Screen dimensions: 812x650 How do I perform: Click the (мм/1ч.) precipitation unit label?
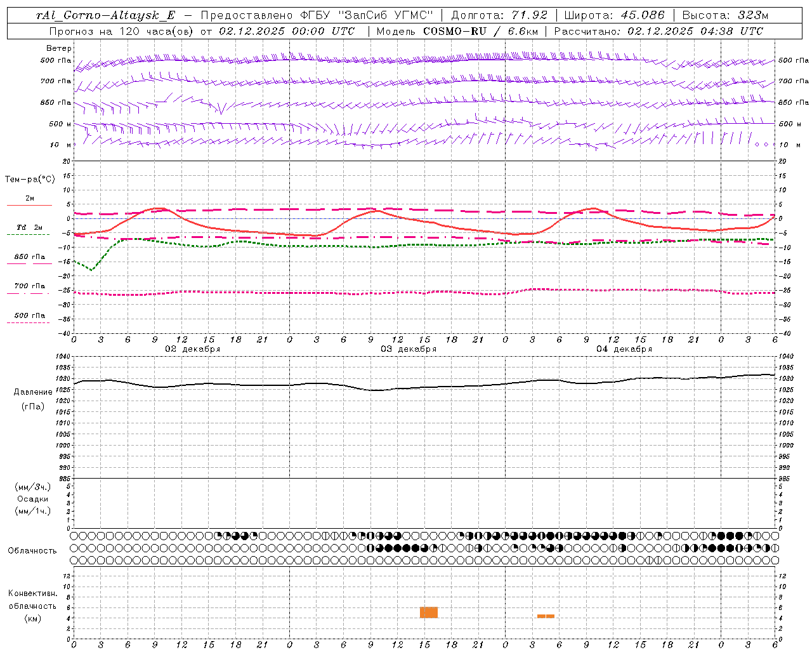[x=33, y=511]
